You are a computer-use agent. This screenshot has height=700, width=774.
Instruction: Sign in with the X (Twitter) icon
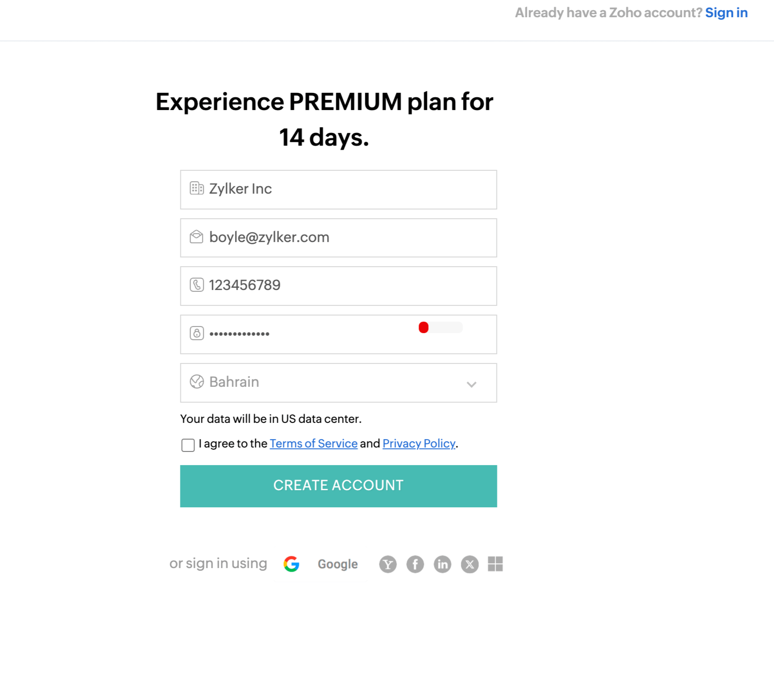pyautogui.click(x=469, y=564)
